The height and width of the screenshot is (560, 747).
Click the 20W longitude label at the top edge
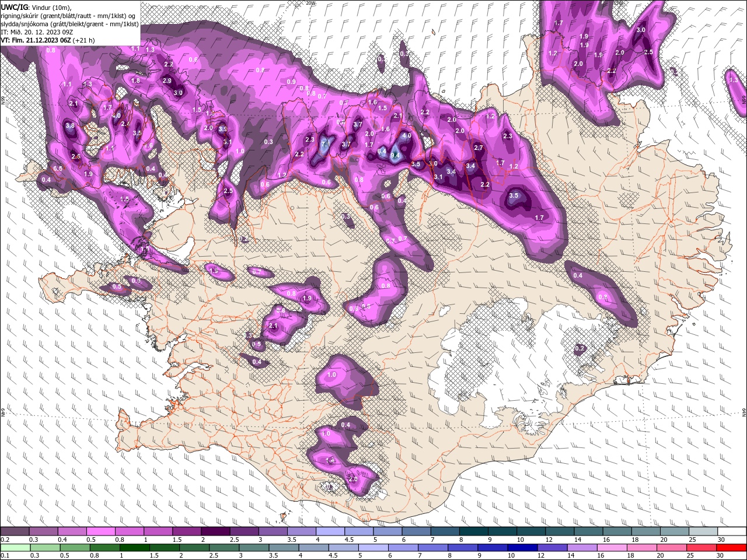pos(310,3)
